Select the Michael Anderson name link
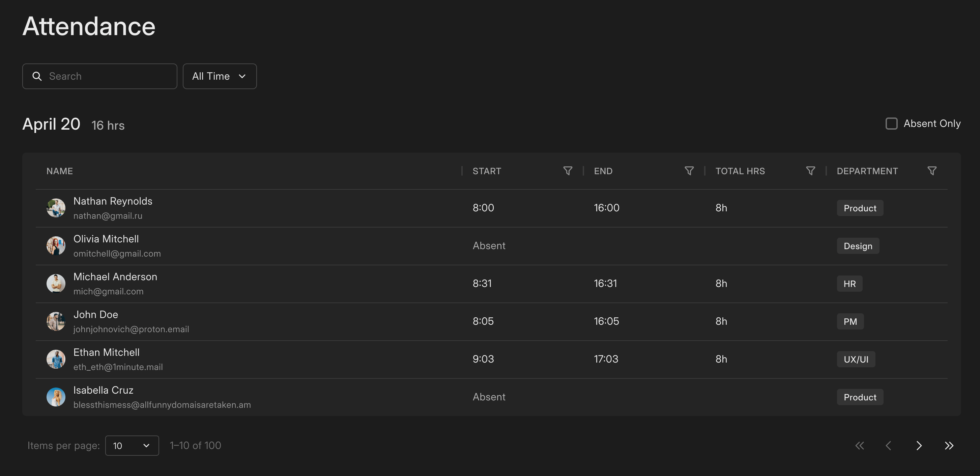The height and width of the screenshot is (476, 980). point(115,277)
